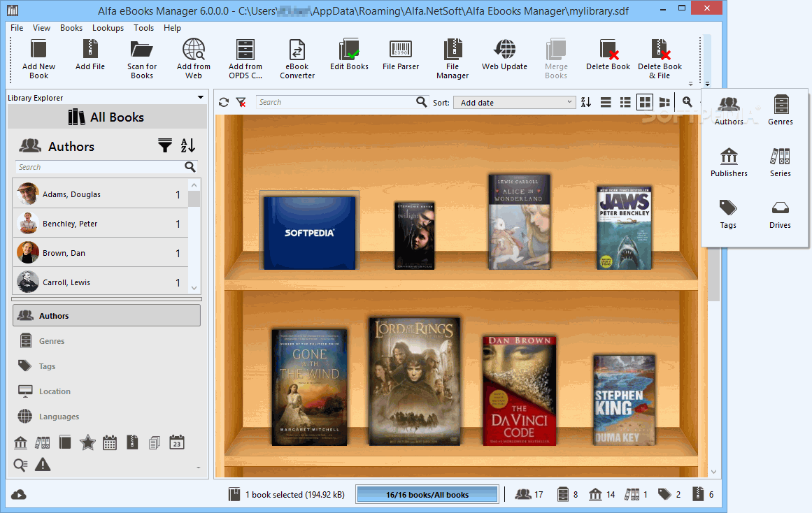Select the Softpedia book cover
This screenshot has width=812, height=513.
(x=309, y=232)
